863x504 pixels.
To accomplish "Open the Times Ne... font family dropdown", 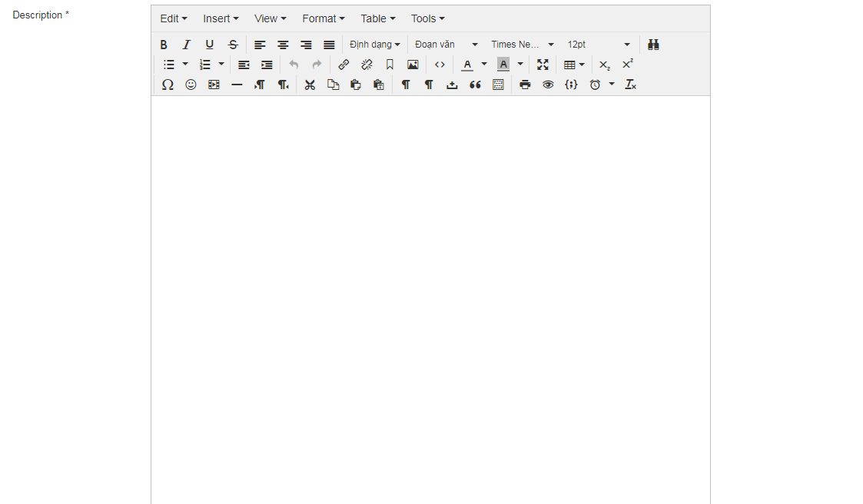I will [523, 45].
